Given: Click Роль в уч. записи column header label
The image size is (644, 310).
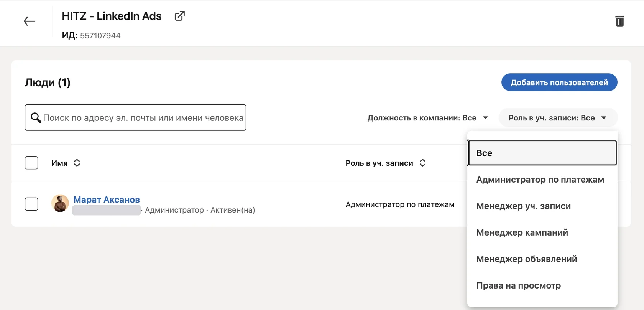Looking at the screenshot, I should click(x=379, y=163).
